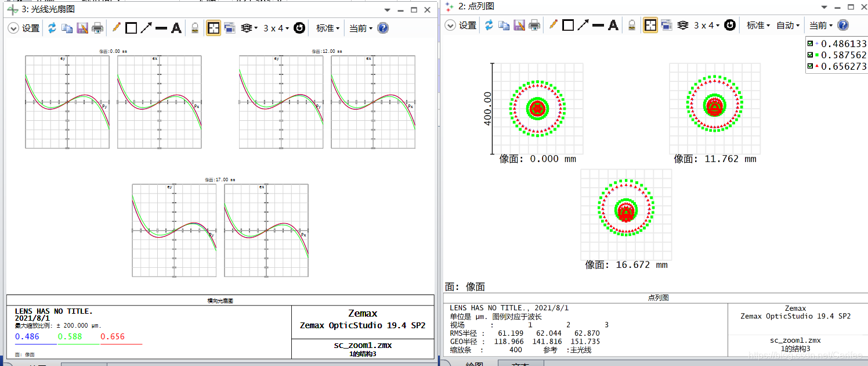Open 当前 dropdown in ray fan window
Image resolution: width=868 pixels, height=366 pixels.
pyautogui.click(x=361, y=28)
